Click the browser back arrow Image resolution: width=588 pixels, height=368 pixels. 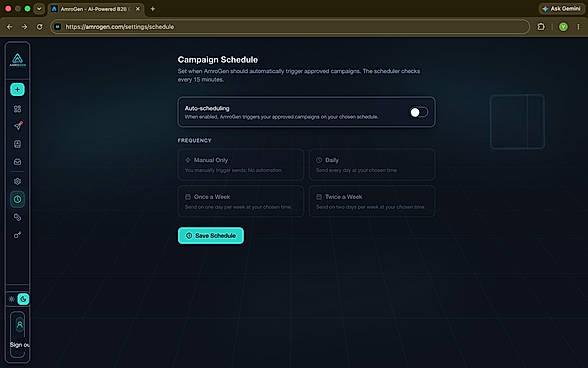click(x=10, y=27)
